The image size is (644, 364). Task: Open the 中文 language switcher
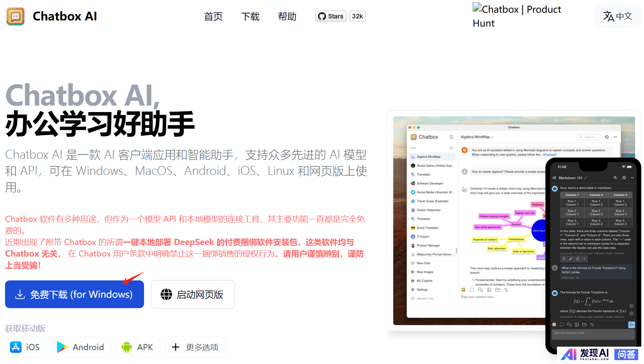tap(617, 16)
